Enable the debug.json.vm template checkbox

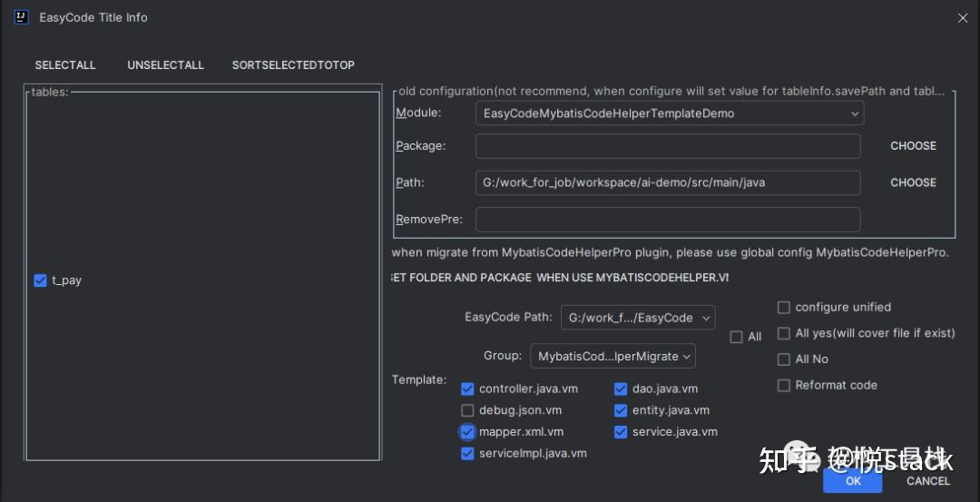[468, 410]
